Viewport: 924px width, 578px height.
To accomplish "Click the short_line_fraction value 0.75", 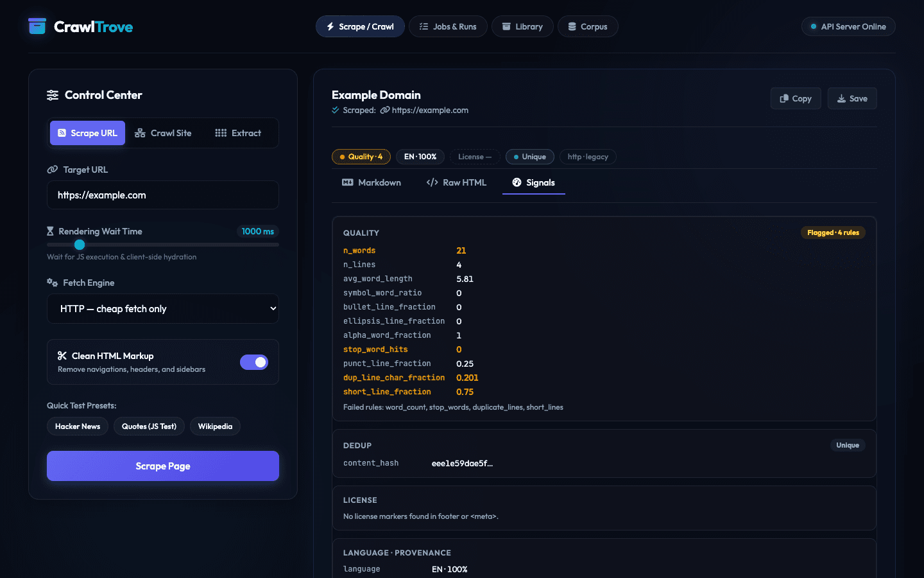I will click(x=465, y=392).
